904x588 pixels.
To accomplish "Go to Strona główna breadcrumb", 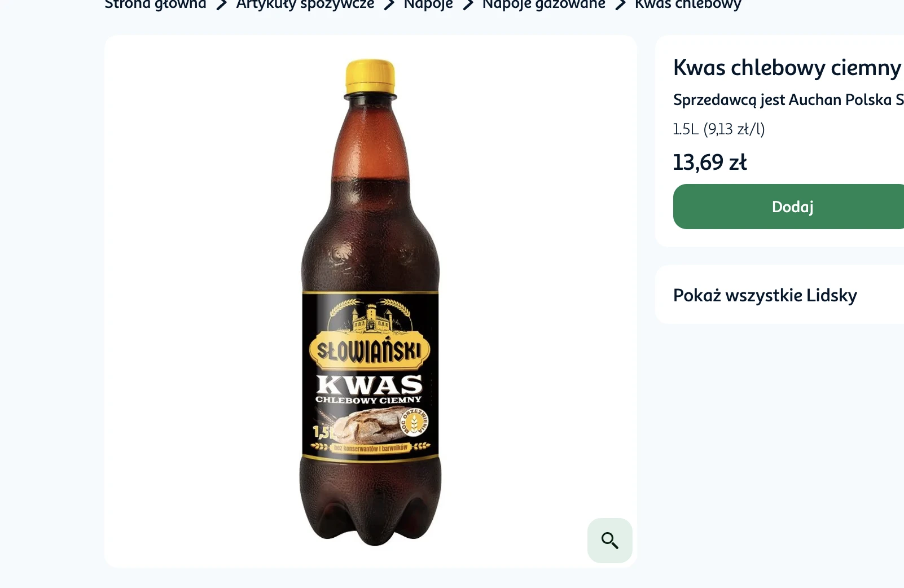I will tap(155, 5).
